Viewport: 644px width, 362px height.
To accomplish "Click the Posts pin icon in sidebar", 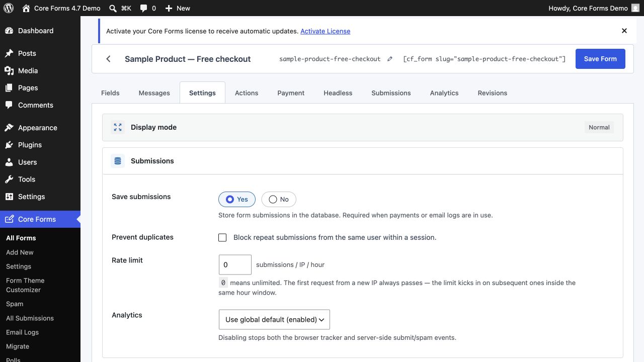I will (9, 53).
